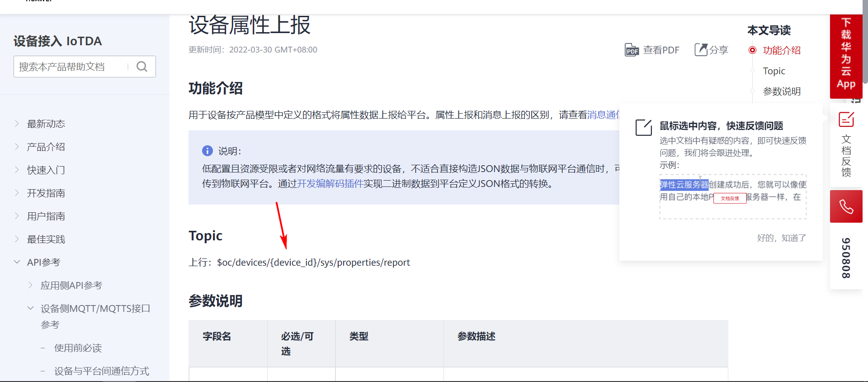Click the small 文档反馈 example tag
This screenshot has width=868, height=382.
click(x=730, y=198)
